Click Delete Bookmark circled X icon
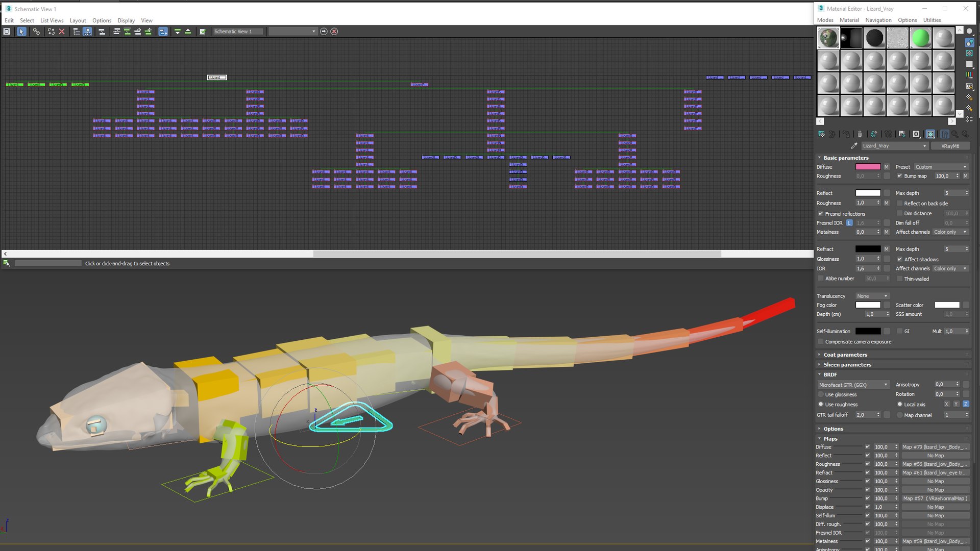Screen dimensions: 980x551 pos(334,32)
